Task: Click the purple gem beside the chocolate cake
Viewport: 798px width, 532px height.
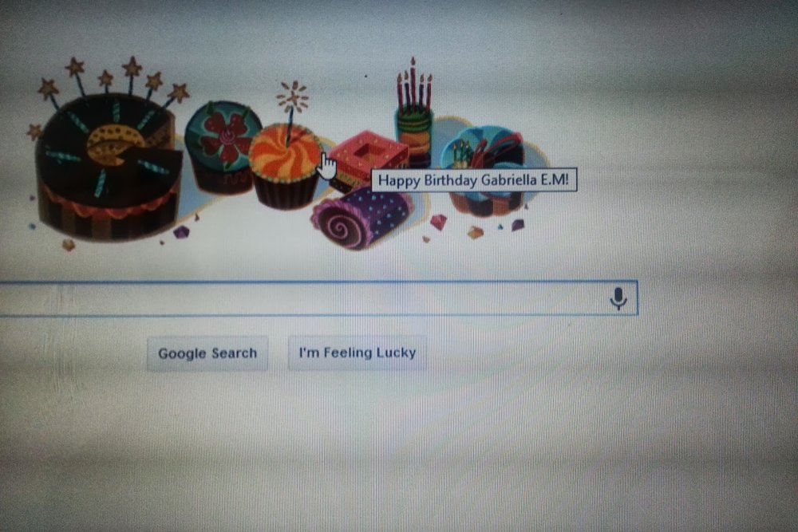Action: [181, 232]
